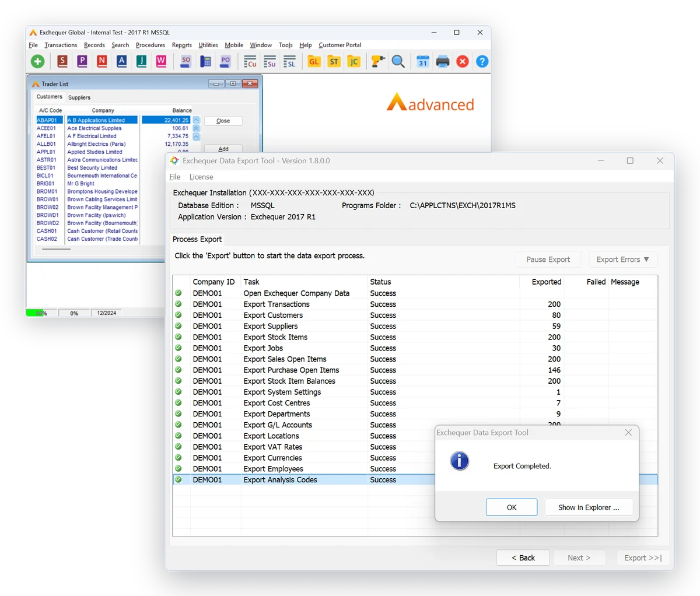Click the green plus Add toolbar icon

click(38, 61)
